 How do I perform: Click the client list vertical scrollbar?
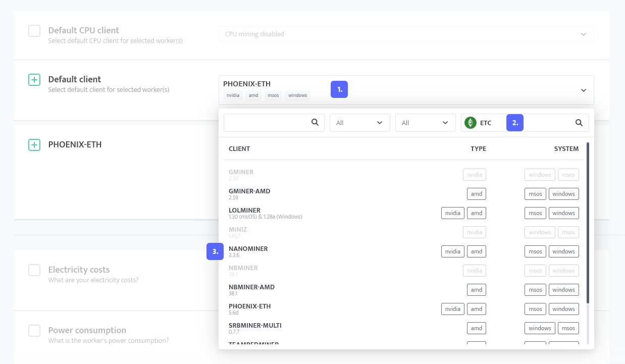588,223
